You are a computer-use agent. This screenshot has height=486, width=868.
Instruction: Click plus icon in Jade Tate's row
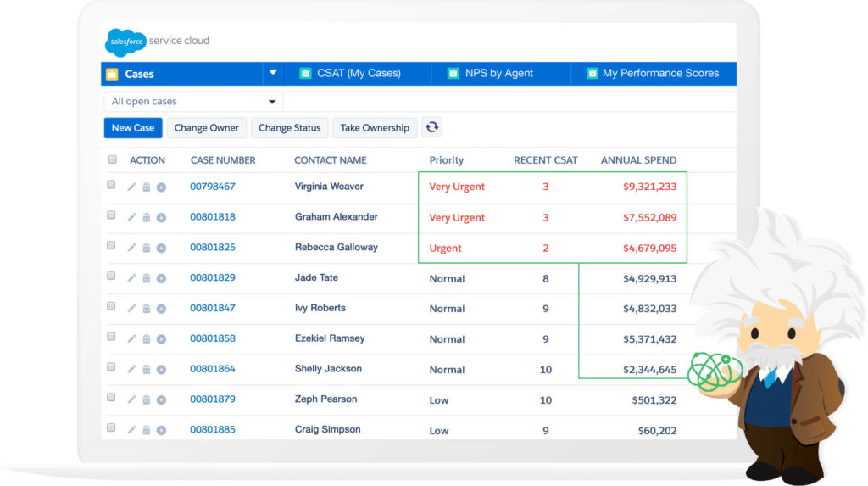(161, 278)
